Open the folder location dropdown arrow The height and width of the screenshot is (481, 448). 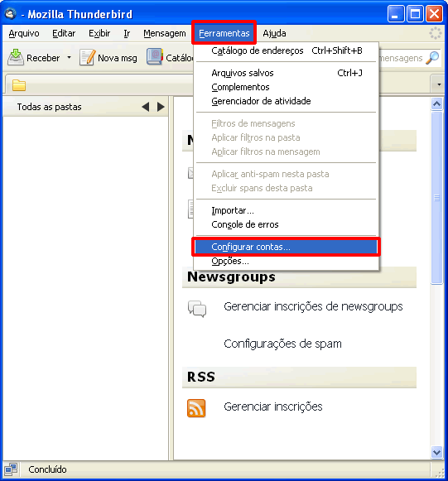pos(439,84)
